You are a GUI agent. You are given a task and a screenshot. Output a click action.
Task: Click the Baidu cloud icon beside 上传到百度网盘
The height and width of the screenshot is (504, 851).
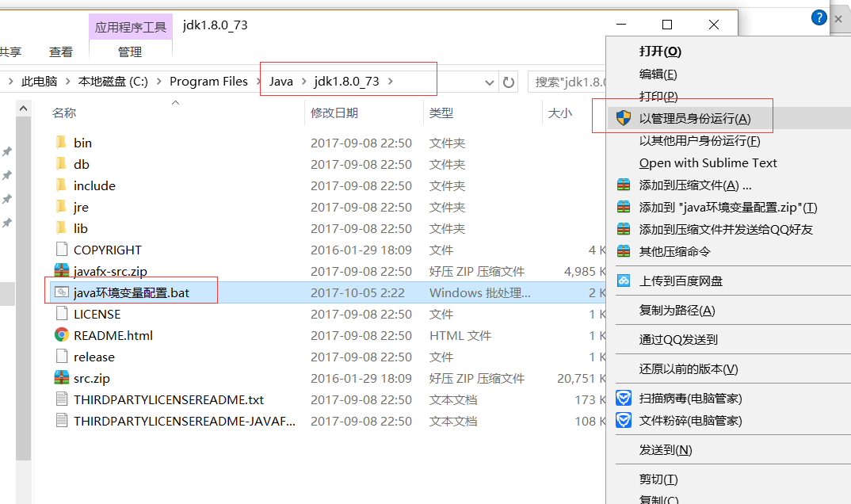624,281
